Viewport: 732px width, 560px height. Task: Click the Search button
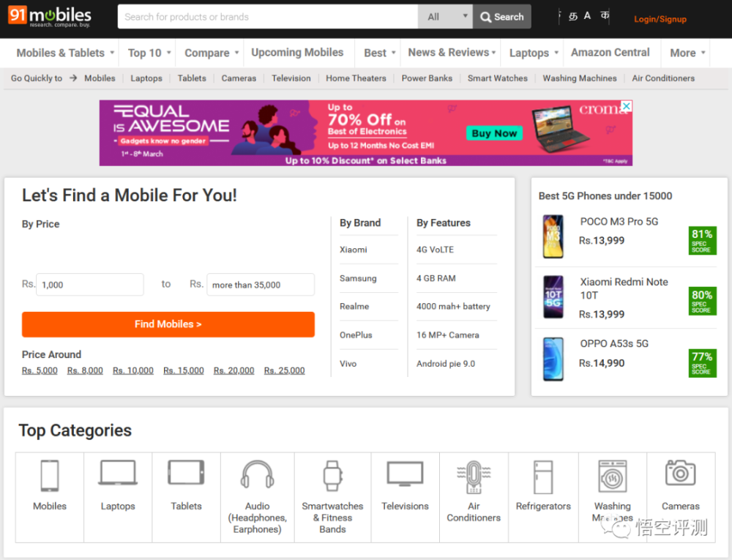tap(502, 17)
